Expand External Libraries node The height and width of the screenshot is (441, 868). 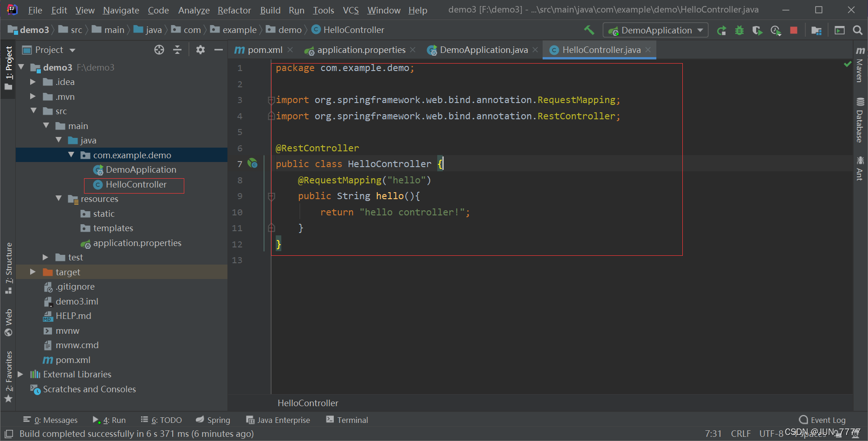coord(20,374)
